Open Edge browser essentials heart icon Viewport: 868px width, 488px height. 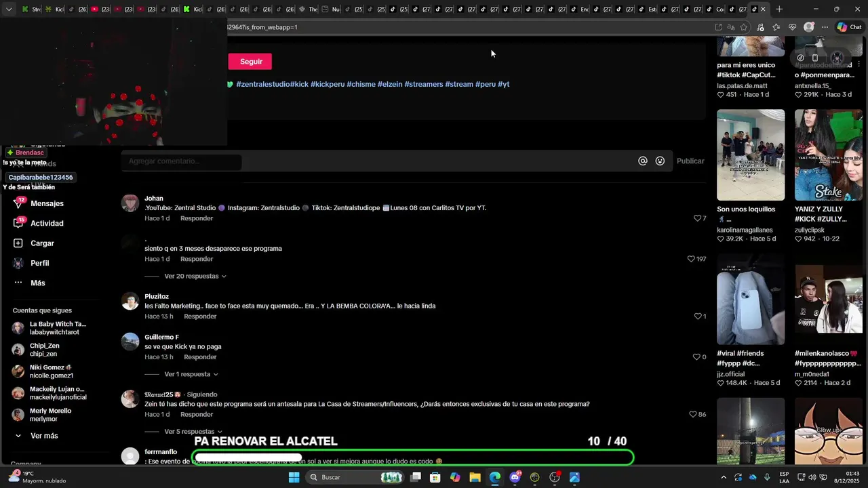coord(792,27)
